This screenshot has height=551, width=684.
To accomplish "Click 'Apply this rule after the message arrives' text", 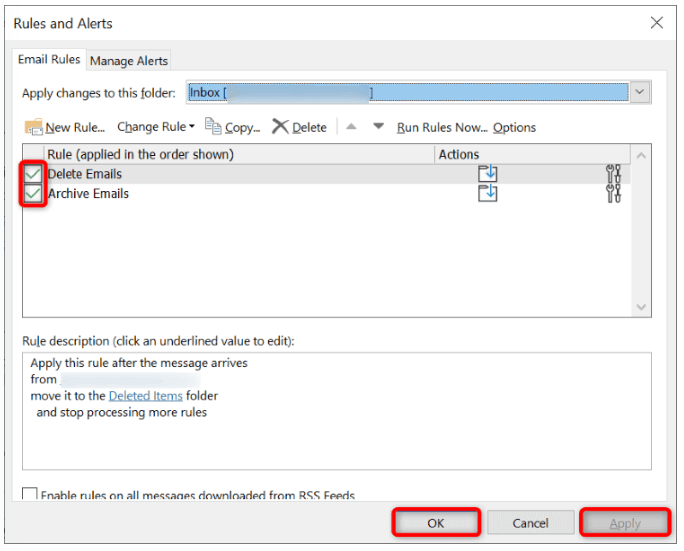I will [x=139, y=363].
